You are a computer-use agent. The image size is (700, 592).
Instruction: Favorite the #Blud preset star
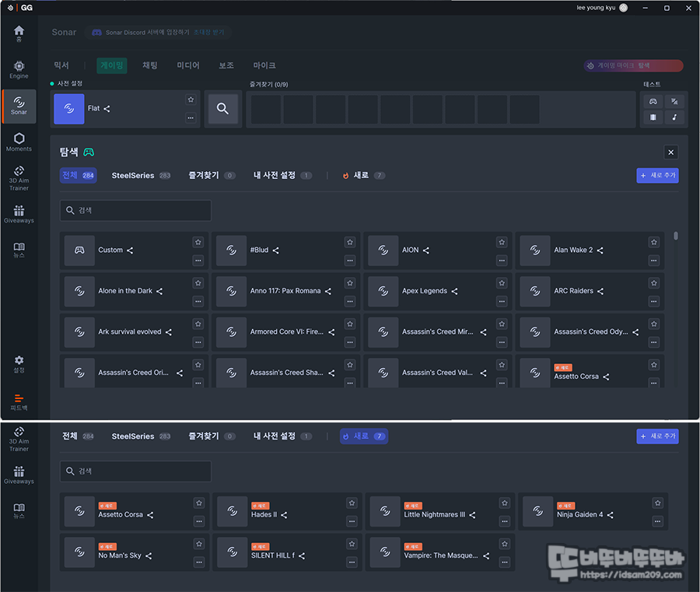pyautogui.click(x=350, y=242)
